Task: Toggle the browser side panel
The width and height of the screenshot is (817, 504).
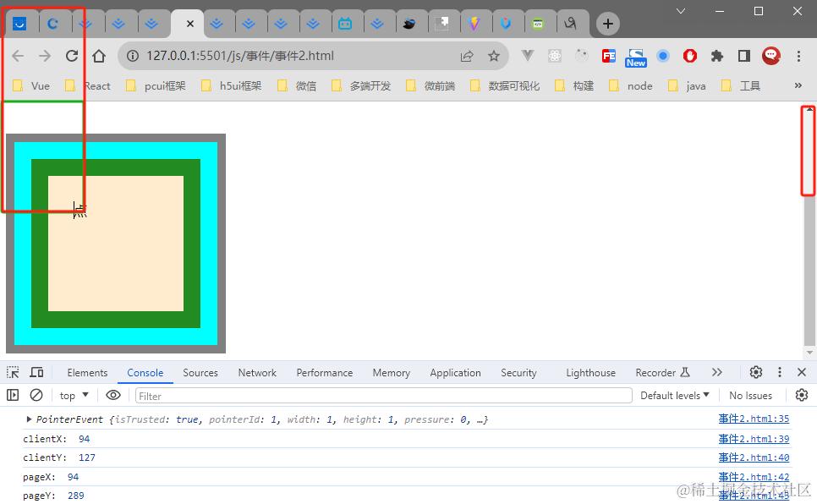Action: [x=744, y=56]
